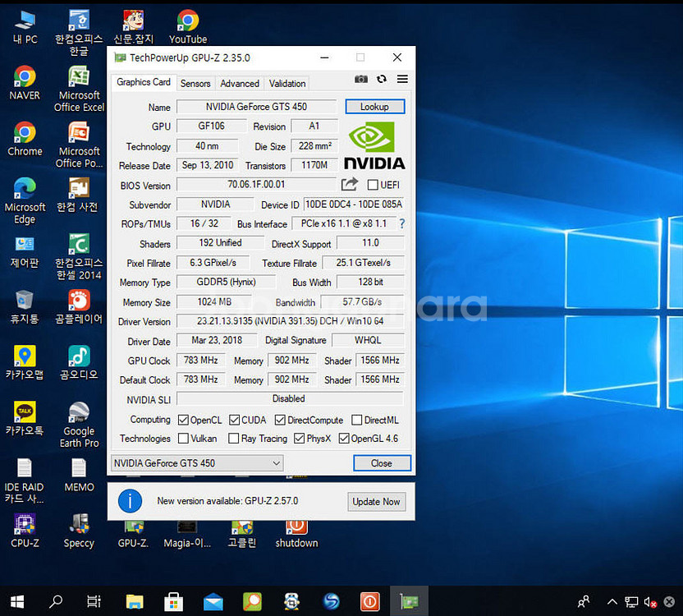Click the GPU name field
The width and height of the screenshot is (683, 616).
257,107
